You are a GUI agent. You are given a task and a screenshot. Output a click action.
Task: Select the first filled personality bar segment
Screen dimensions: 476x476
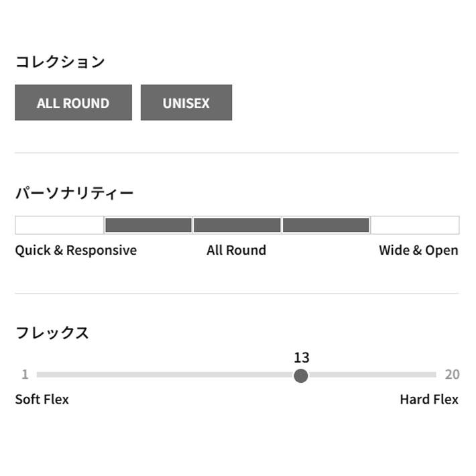pos(148,225)
